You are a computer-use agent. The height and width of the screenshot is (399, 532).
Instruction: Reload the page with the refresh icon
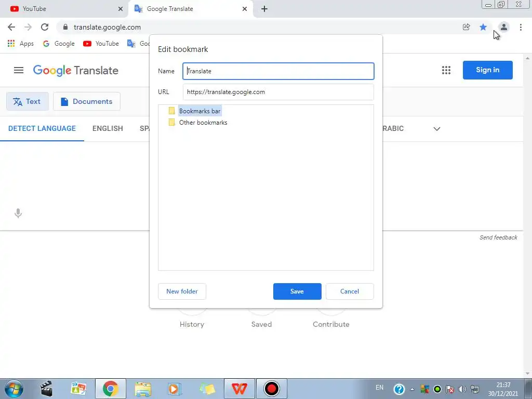click(45, 27)
